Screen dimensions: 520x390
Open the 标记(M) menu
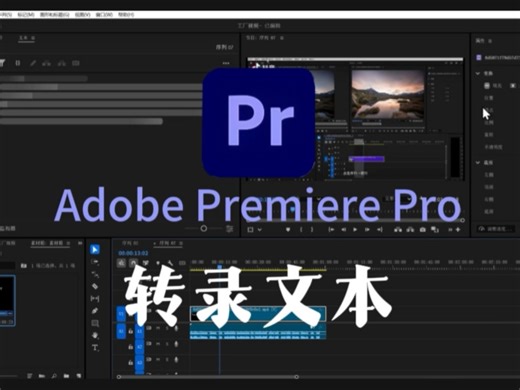point(26,15)
